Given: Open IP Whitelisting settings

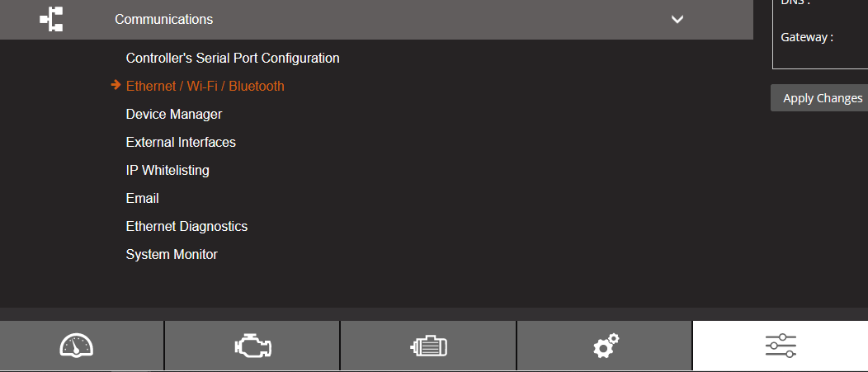Looking at the screenshot, I should 167,170.
